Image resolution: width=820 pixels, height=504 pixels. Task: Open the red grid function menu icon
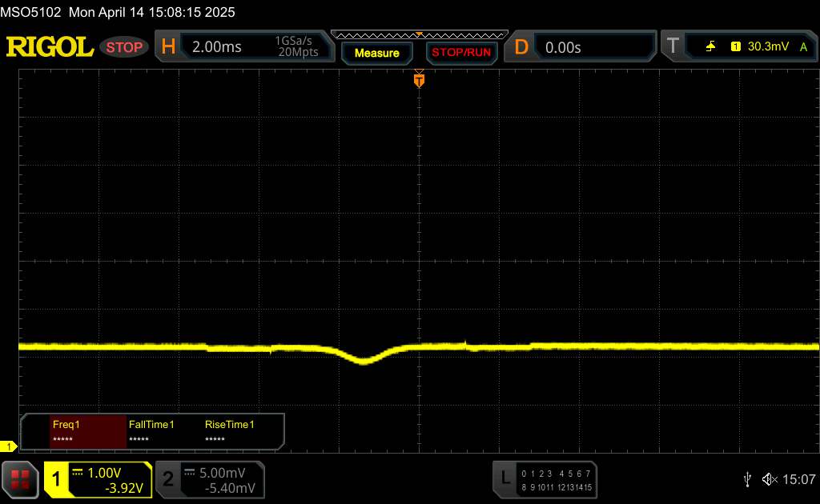point(21,478)
